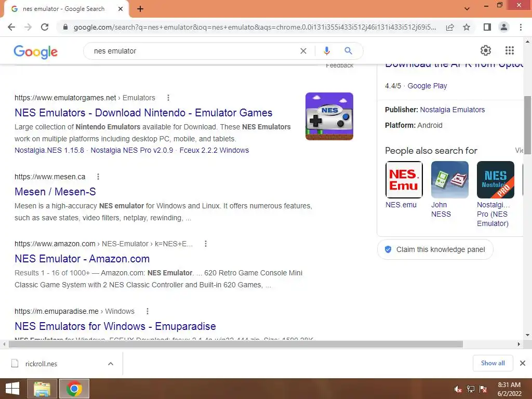
Task: Click the https://www.mesen.ca URL text
Action: (x=50, y=177)
